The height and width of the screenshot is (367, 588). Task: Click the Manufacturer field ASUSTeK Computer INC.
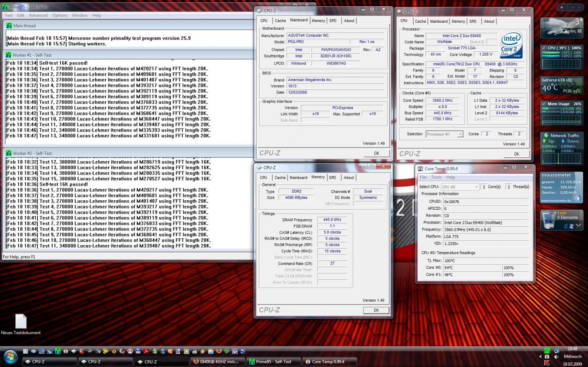pos(335,36)
